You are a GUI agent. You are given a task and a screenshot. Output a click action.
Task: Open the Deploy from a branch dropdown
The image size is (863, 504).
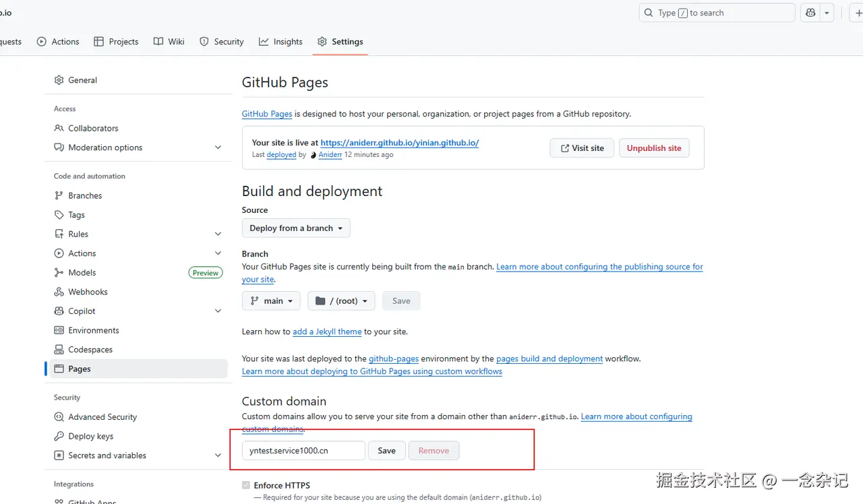[x=296, y=228]
